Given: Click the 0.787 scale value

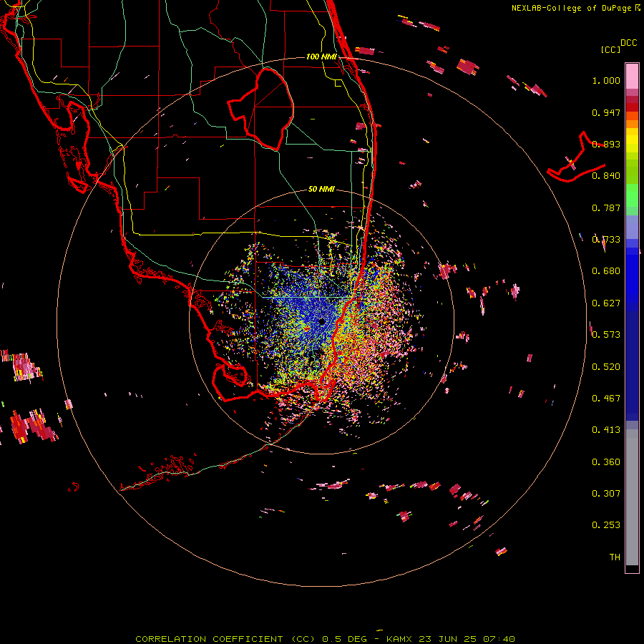Looking at the screenshot, I should pyautogui.click(x=606, y=208).
